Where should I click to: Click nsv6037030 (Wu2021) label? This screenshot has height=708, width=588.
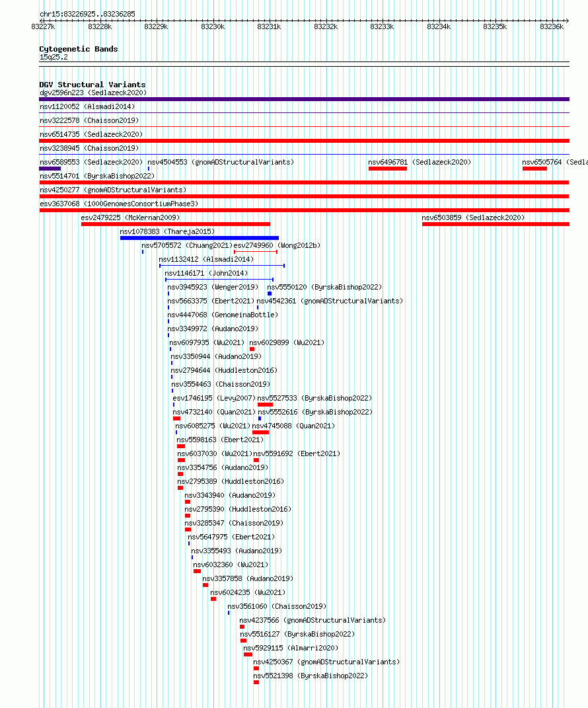click(x=214, y=453)
